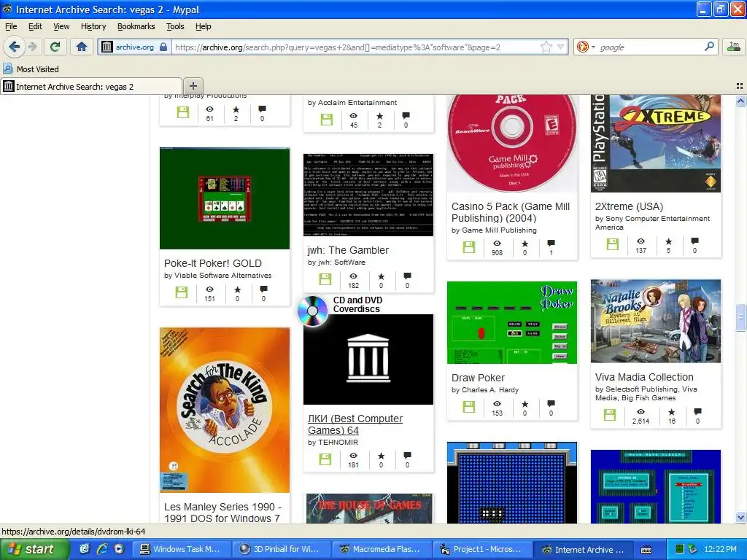Click the vertical scrollbar up arrow
The height and width of the screenshot is (560, 747).
click(x=740, y=101)
